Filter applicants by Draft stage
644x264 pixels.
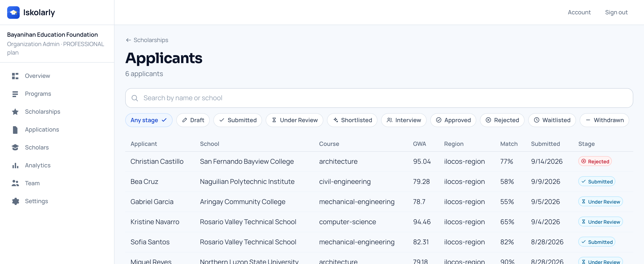[x=193, y=120]
